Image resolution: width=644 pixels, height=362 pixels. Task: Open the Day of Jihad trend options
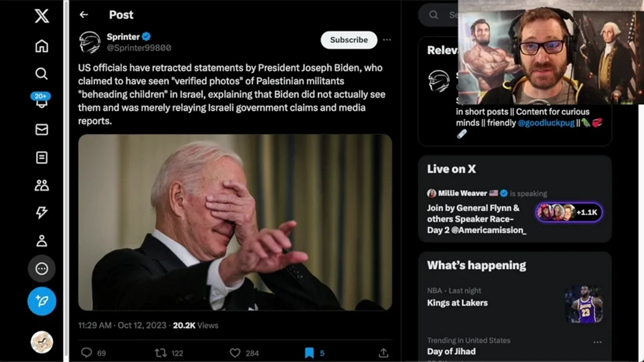pos(597,342)
